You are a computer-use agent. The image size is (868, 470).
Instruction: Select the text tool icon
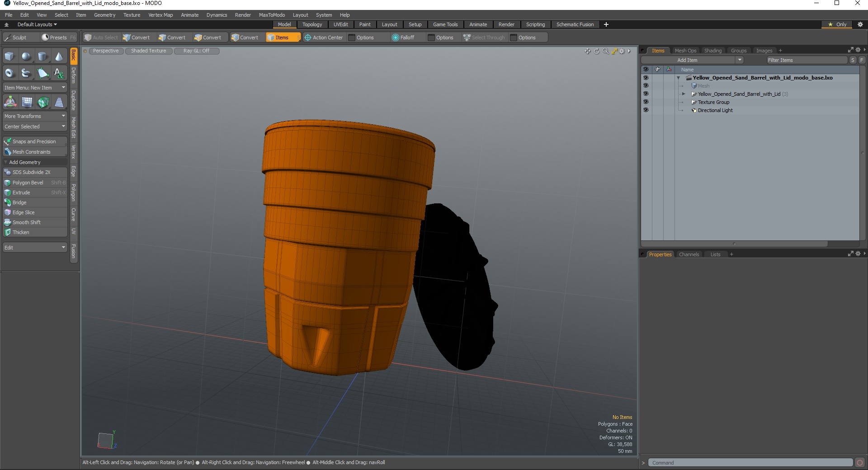pyautogui.click(x=59, y=73)
